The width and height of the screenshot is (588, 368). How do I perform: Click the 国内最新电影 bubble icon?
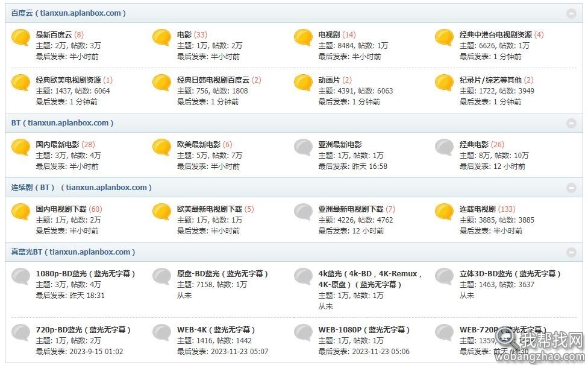pos(20,147)
